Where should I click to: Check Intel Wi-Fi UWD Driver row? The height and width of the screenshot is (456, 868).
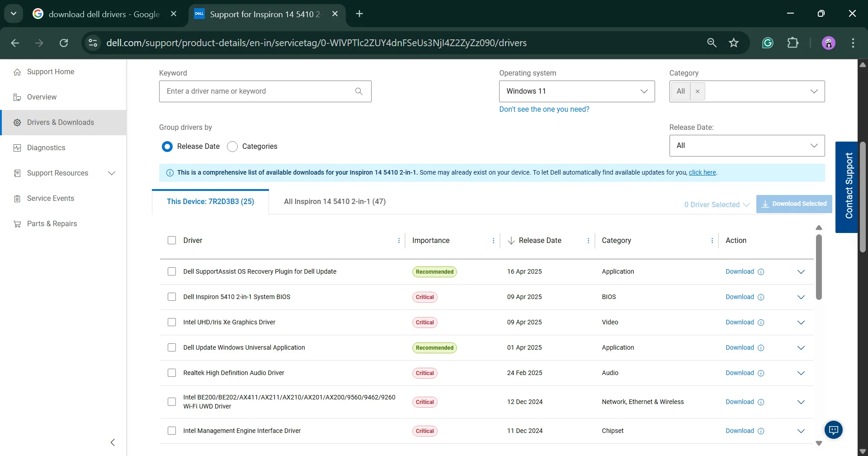(172, 402)
